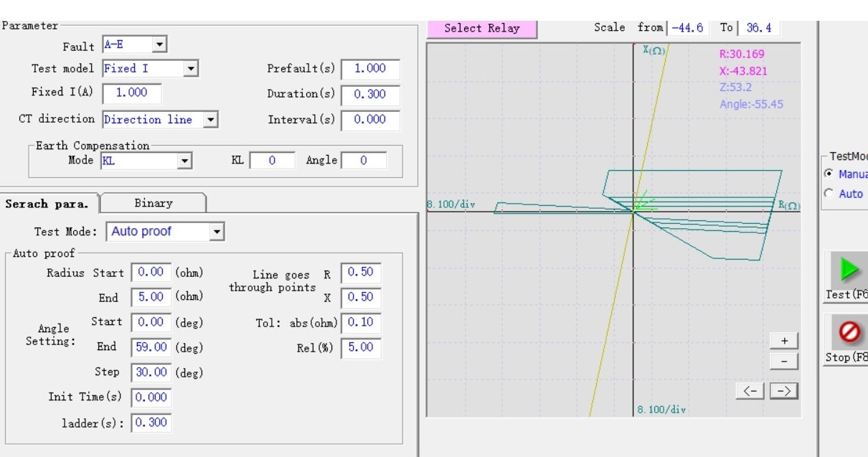Screen dimensions: 868x457
Task: Switch to the Serach para. tab
Action: pyautogui.click(x=47, y=204)
